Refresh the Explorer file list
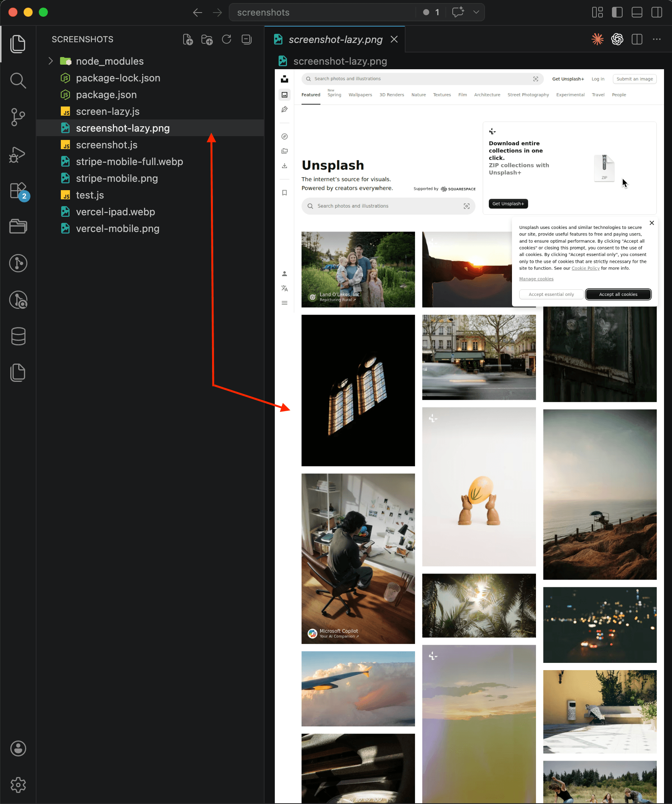Viewport: 672px width, 804px height. coord(227,39)
